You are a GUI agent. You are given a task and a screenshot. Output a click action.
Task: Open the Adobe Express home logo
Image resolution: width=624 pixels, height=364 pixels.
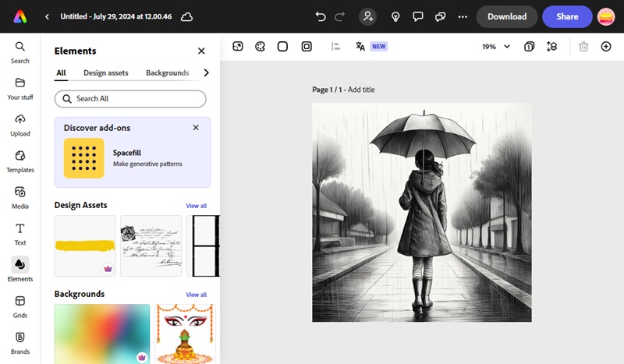tap(20, 16)
